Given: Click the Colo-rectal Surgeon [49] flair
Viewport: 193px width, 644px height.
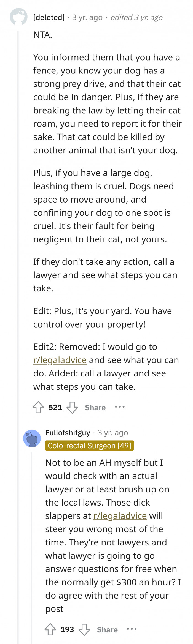Looking at the screenshot, I should [x=90, y=446].
